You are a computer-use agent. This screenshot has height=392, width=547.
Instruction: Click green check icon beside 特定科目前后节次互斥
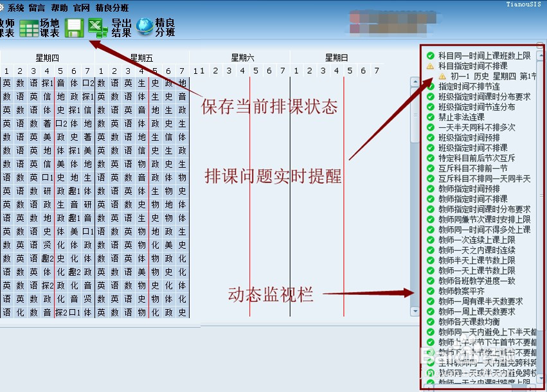tap(431, 158)
